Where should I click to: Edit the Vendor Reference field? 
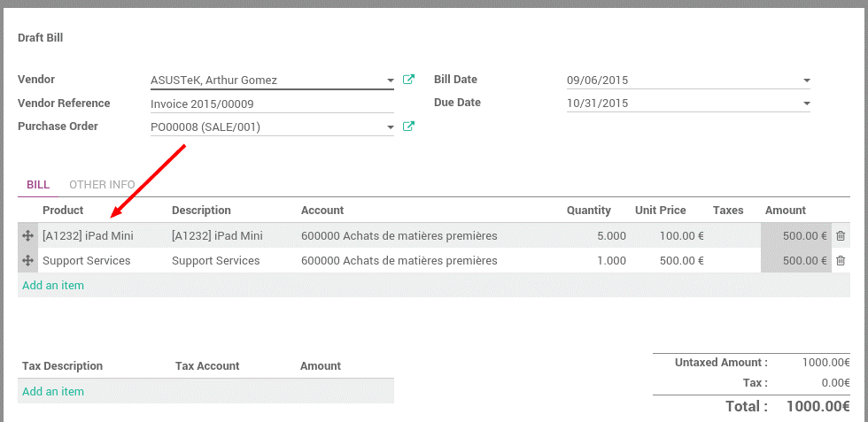[271, 104]
